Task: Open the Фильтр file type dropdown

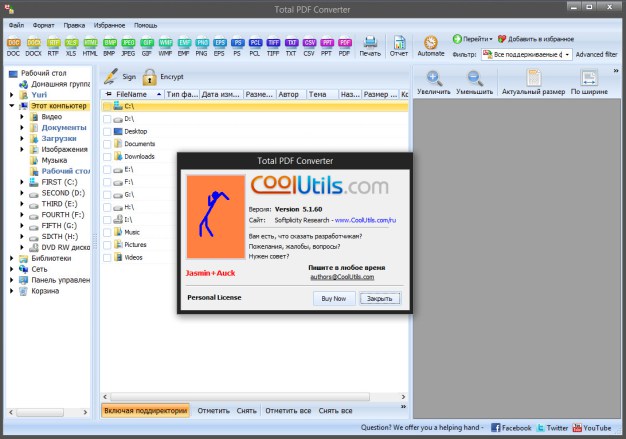Action: pos(567,55)
